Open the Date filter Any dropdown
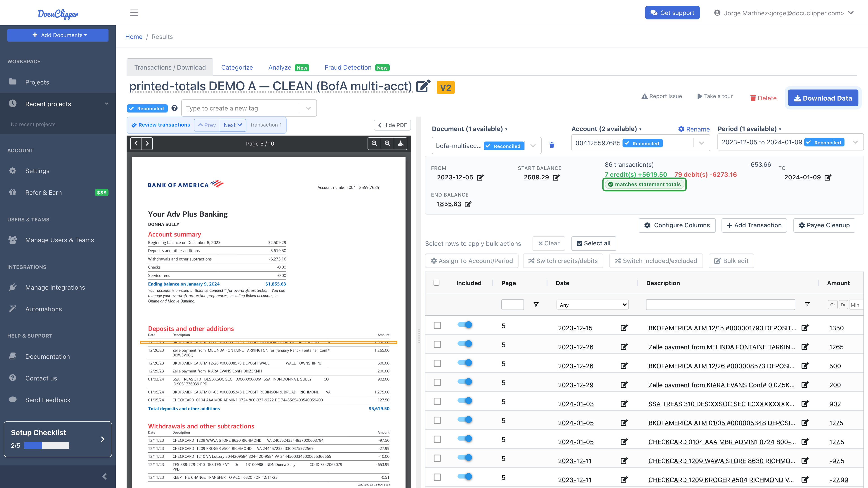This screenshot has height=488, width=868. pos(592,305)
